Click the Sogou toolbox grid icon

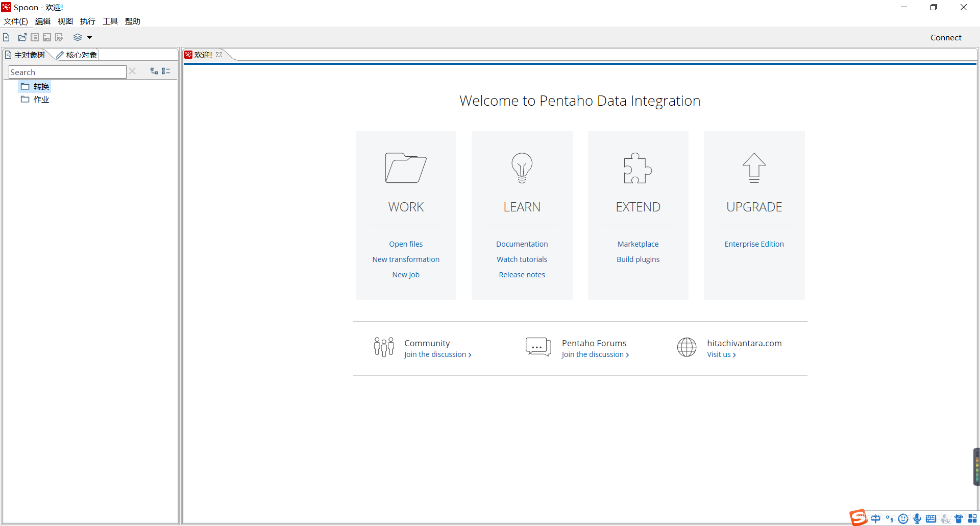coord(973,519)
